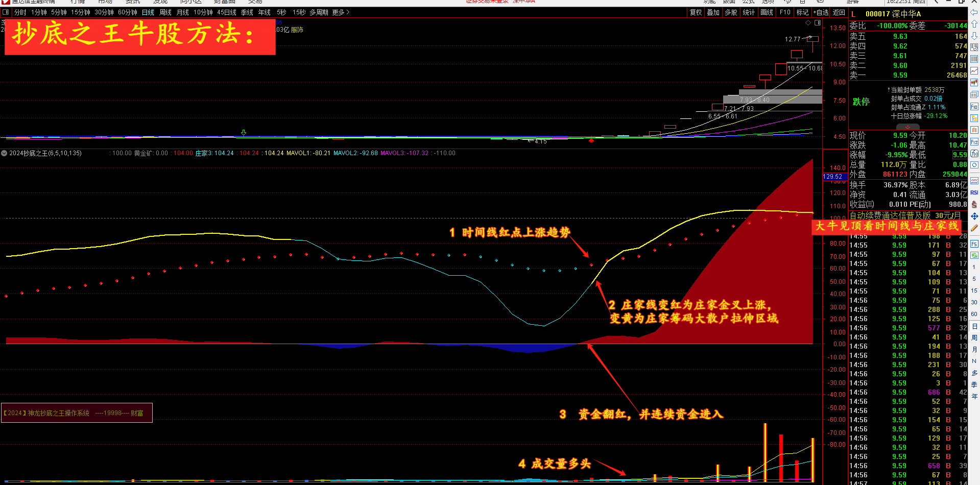The image size is (980, 485).
Task: Click the blue down arrow sidebar icon
Action: coord(974,36)
